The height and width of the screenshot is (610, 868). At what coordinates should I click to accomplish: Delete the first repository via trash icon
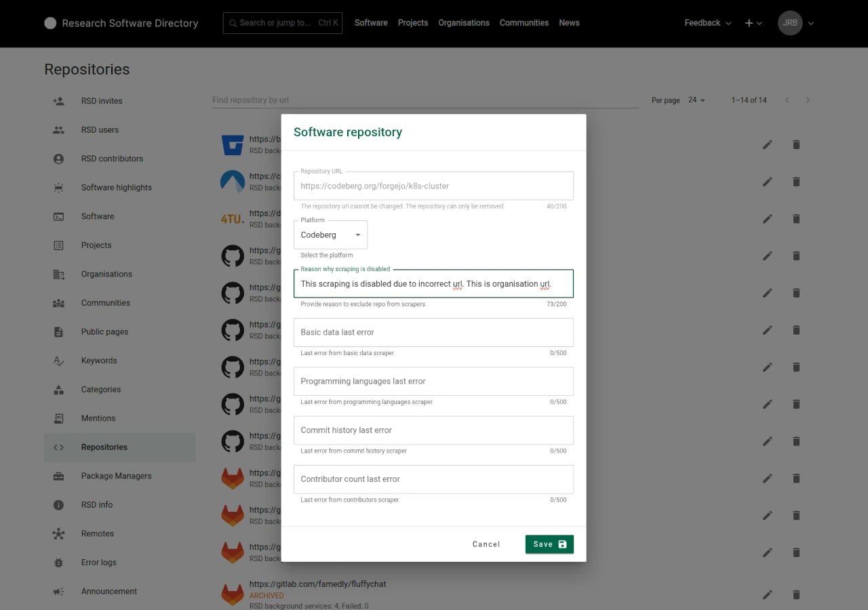[x=796, y=144]
